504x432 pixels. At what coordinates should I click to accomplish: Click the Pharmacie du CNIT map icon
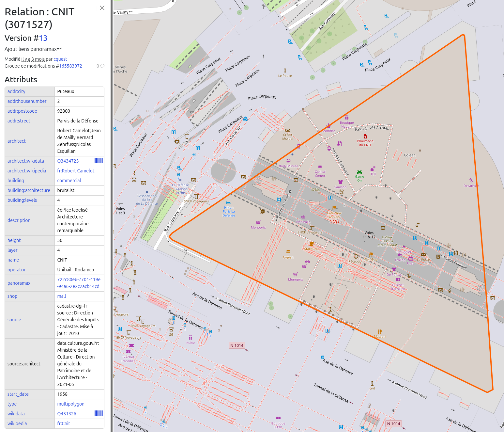coord(365,136)
